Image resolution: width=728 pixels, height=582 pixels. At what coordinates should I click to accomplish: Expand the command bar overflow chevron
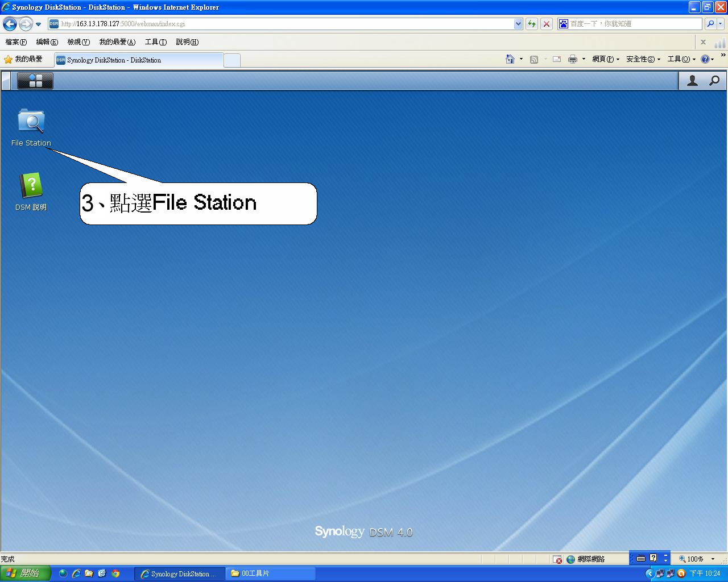[x=723, y=55]
